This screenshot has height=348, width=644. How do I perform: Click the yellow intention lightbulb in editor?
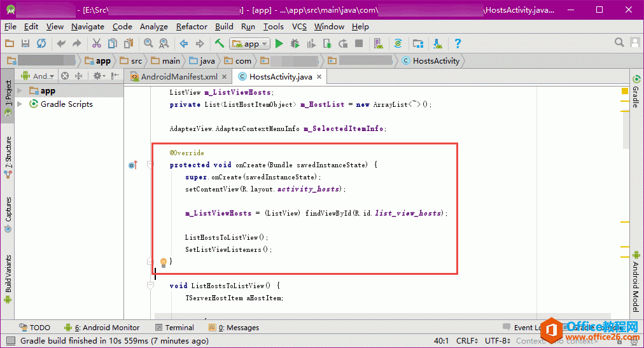point(163,262)
